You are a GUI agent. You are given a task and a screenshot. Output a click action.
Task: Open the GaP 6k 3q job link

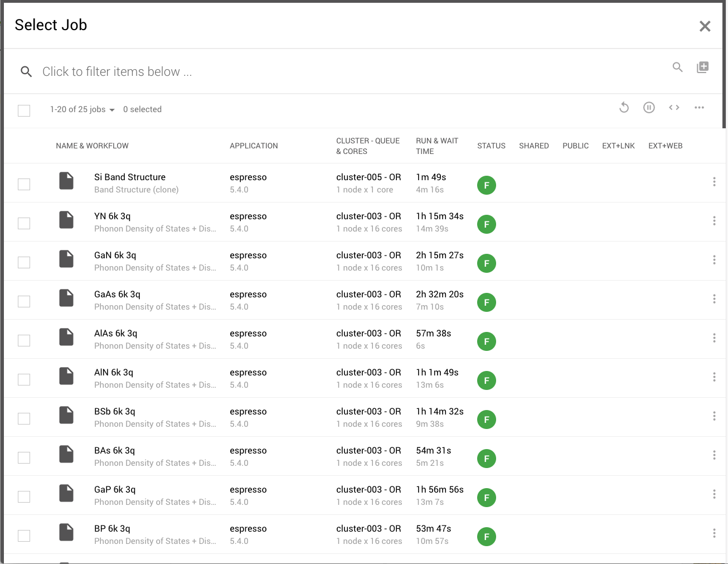click(115, 490)
